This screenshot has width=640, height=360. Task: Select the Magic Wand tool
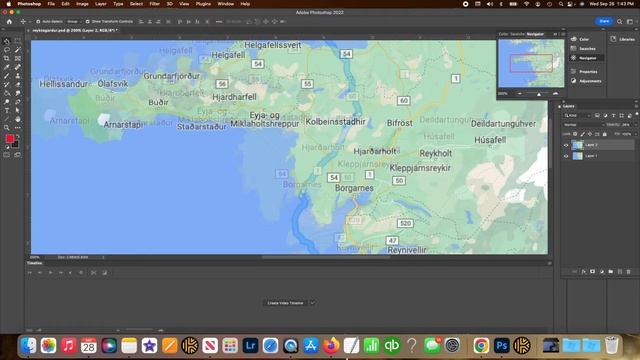[18, 50]
